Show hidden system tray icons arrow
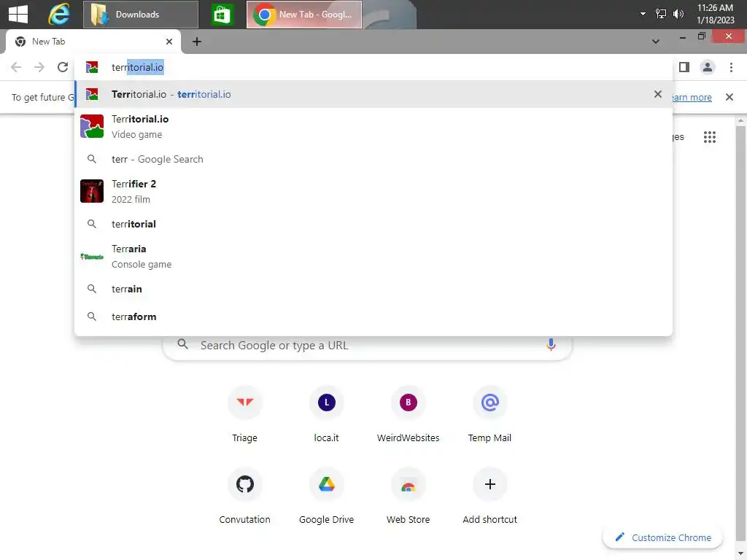This screenshot has height=560, width=747. click(643, 14)
